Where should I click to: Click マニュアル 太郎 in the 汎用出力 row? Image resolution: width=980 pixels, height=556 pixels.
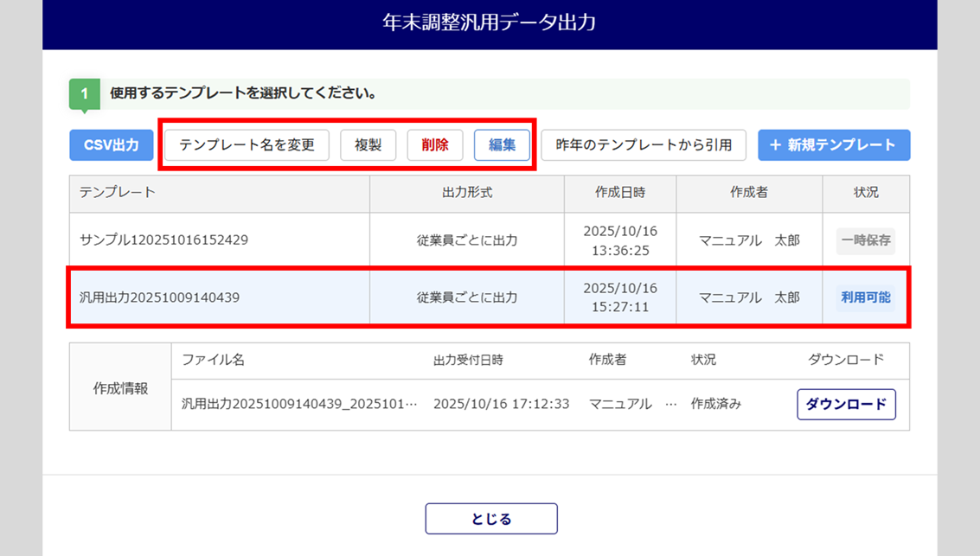pos(749,297)
